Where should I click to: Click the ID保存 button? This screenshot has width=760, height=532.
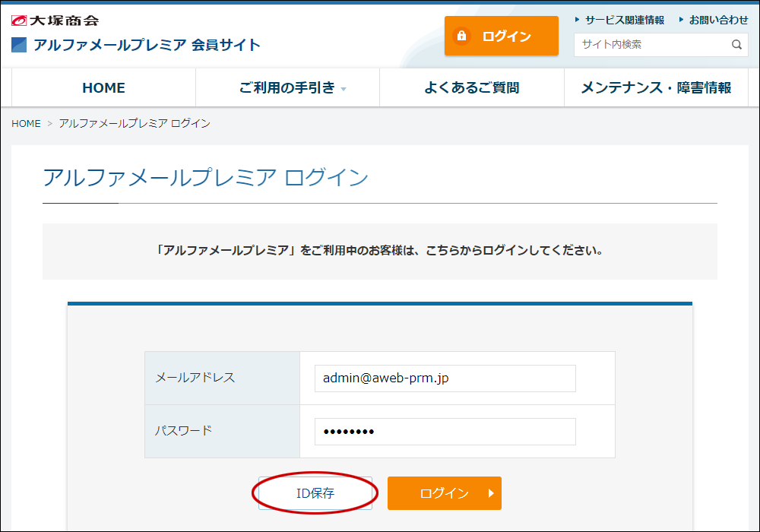click(315, 493)
